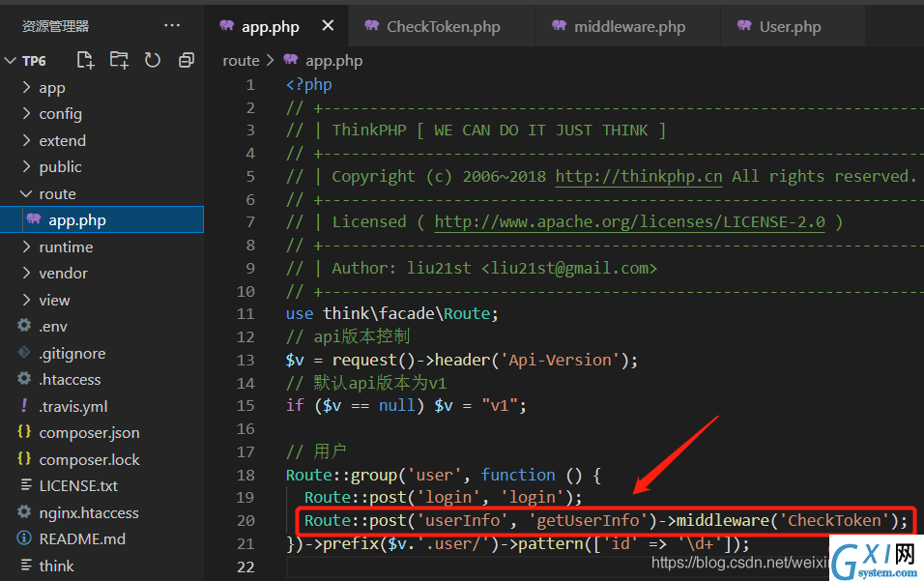Collapse the TP6 root folder
This screenshot has width=924, height=581.
[10, 61]
